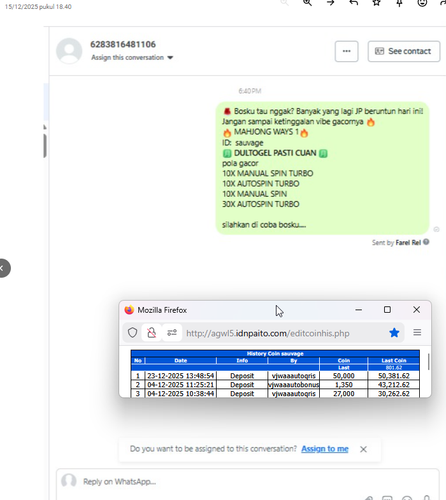Dismiss the assignment prompt with X
The height and width of the screenshot is (500, 446).
(x=363, y=449)
